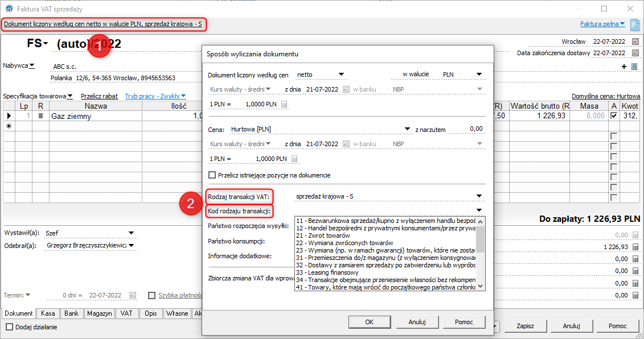Expand the Nabywca dropdown menu

coord(32,65)
